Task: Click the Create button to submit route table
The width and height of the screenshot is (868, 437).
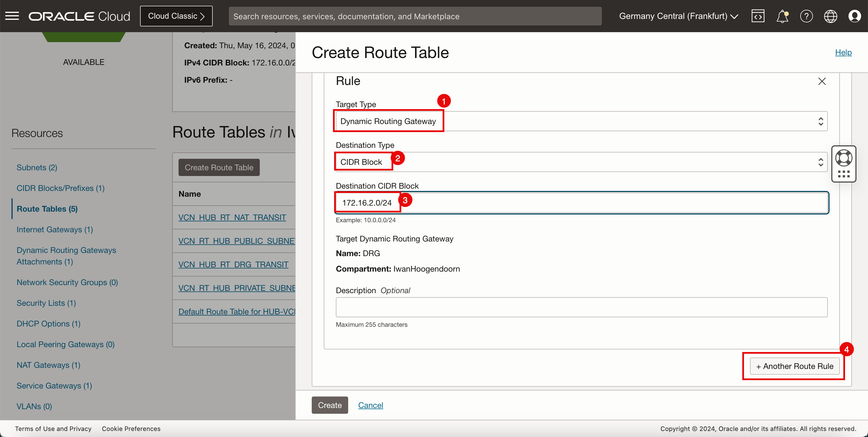Action: coord(330,405)
